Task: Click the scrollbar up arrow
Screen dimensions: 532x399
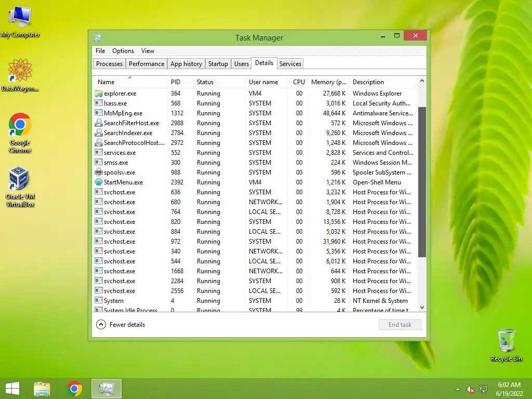Action: (x=422, y=81)
